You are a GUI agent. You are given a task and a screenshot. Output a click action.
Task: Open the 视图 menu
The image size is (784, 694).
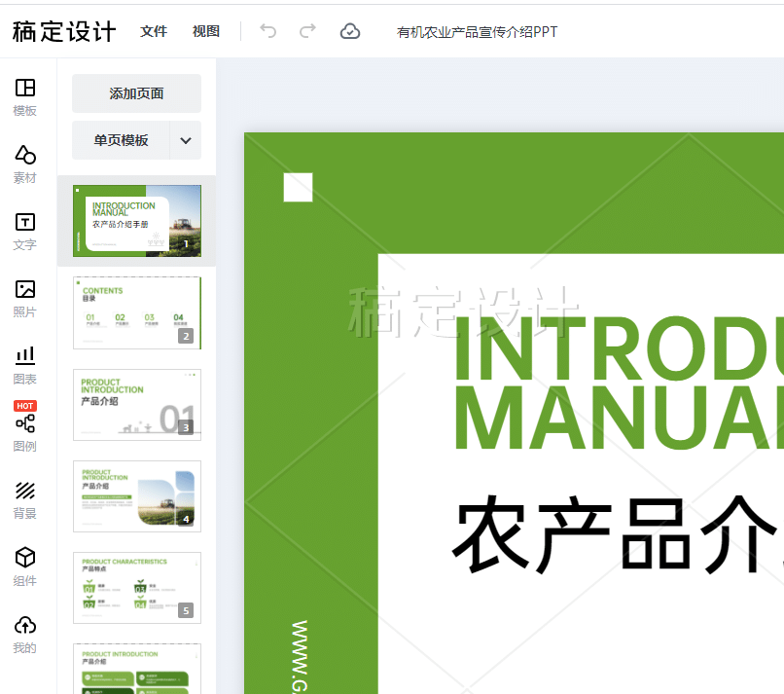pos(206,31)
